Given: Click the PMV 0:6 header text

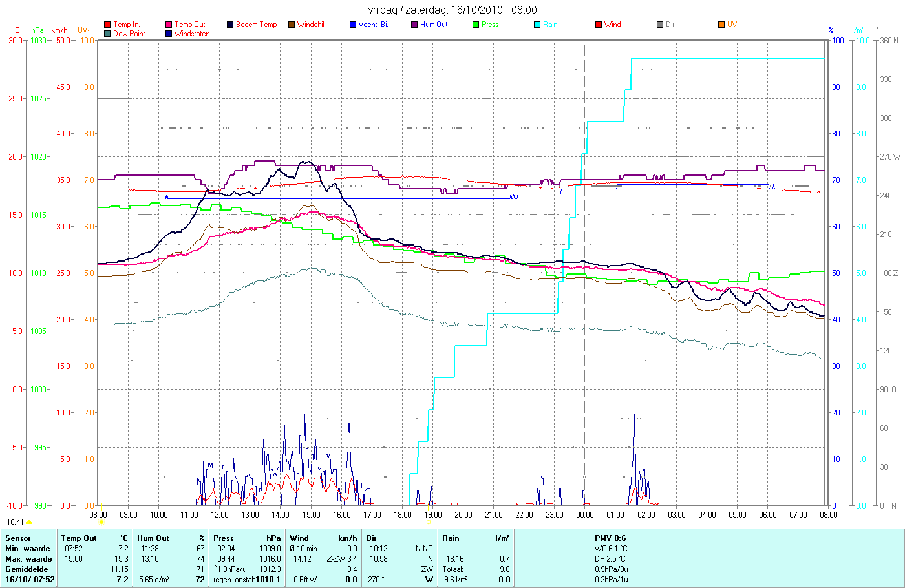Looking at the screenshot, I should click(610, 538).
